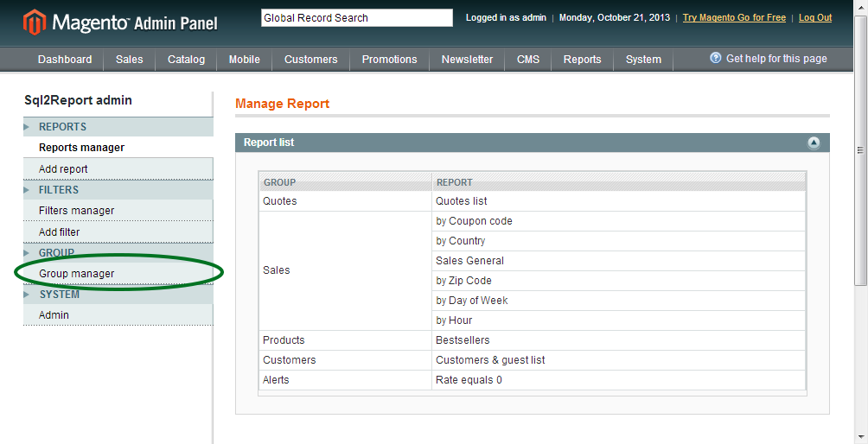Open the System menu
The image size is (868, 444).
[x=643, y=59]
